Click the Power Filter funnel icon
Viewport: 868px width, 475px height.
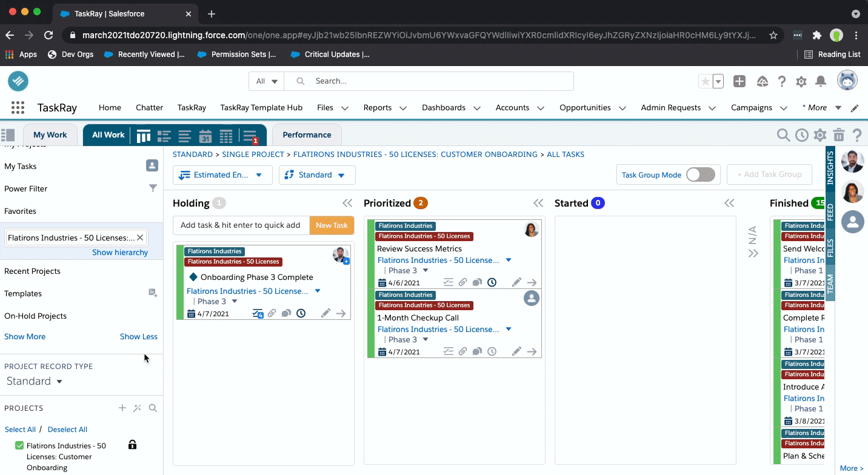[x=153, y=188]
